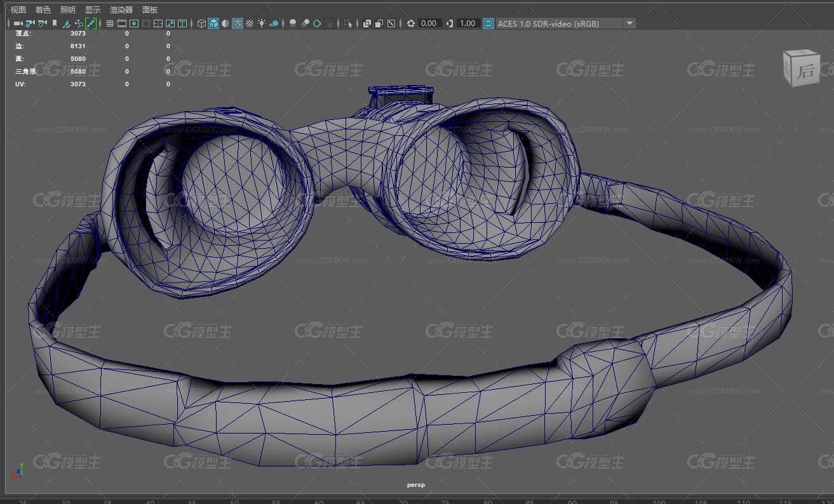Click the UV label in HUD
This screenshot has width=834, height=504.
coord(20,84)
